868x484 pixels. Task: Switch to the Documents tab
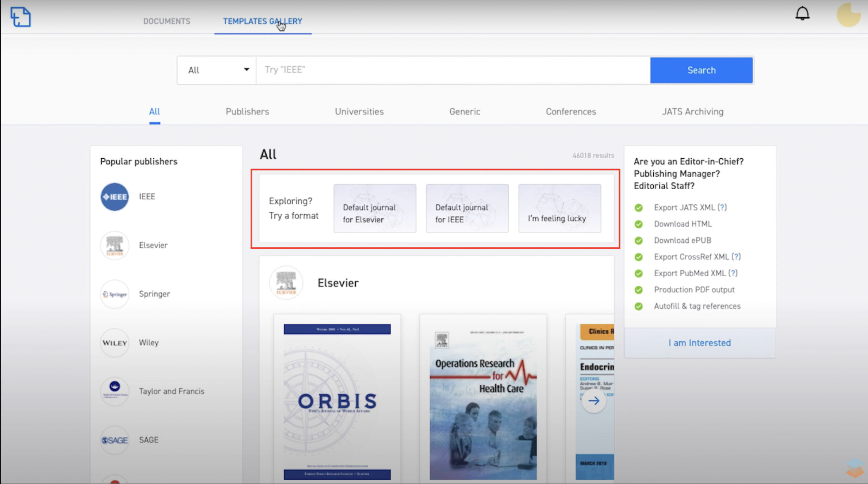click(167, 21)
